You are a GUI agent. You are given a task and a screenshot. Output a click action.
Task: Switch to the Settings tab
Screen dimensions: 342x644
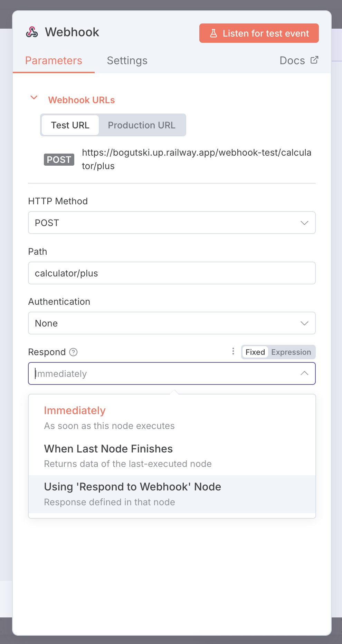click(127, 61)
